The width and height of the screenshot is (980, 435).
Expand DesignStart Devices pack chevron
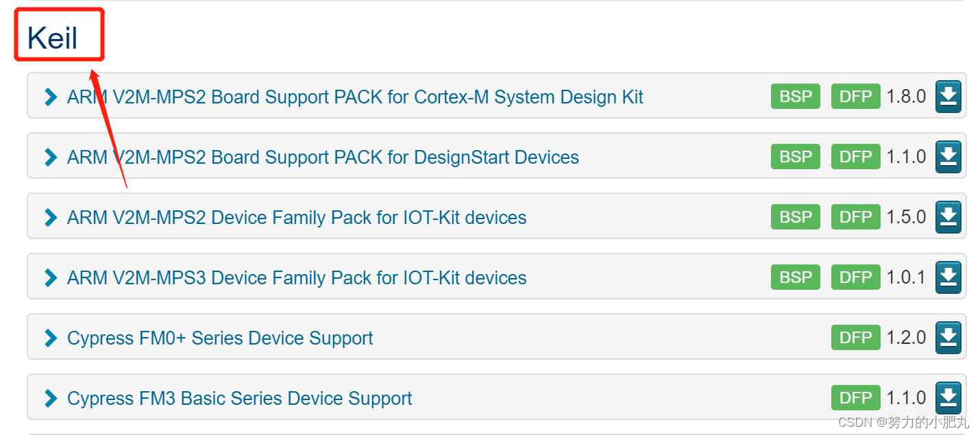pyautogui.click(x=50, y=158)
